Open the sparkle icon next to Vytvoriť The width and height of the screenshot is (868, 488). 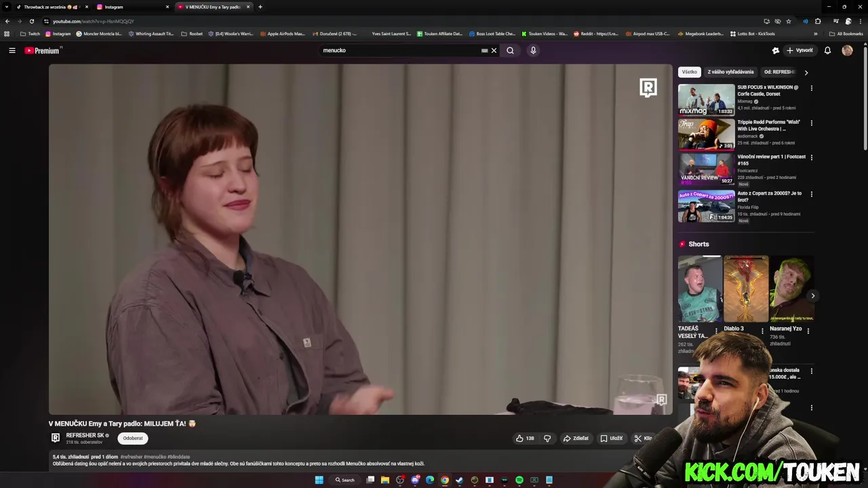point(775,50)
